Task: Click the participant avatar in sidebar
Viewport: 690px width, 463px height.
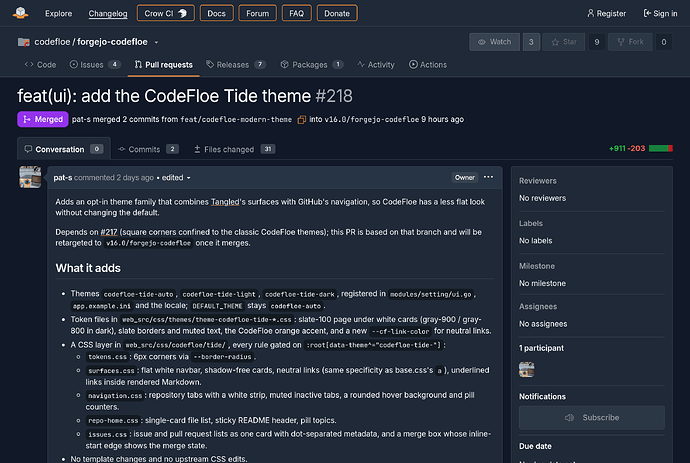Action: pos(527,369)
